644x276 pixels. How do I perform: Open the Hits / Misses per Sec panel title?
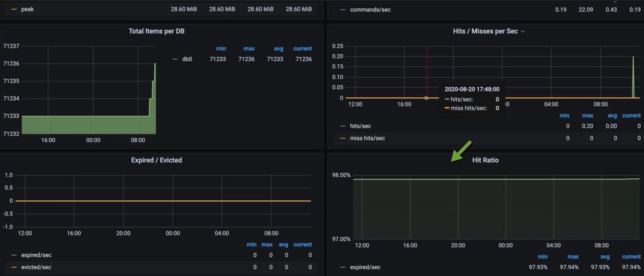click(x=485, y=31)
